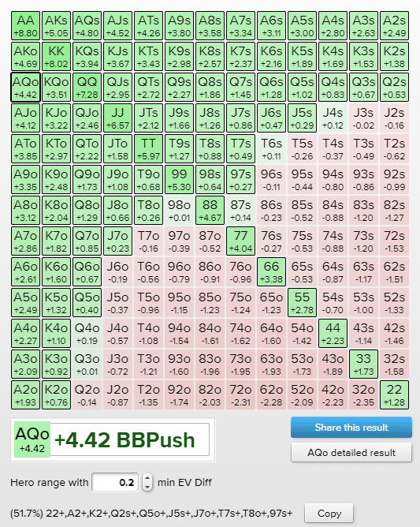This screenshot has width=420, height=527.
Task: Click the 22 pocket pair cell
Action: click(x=395, y=395)
